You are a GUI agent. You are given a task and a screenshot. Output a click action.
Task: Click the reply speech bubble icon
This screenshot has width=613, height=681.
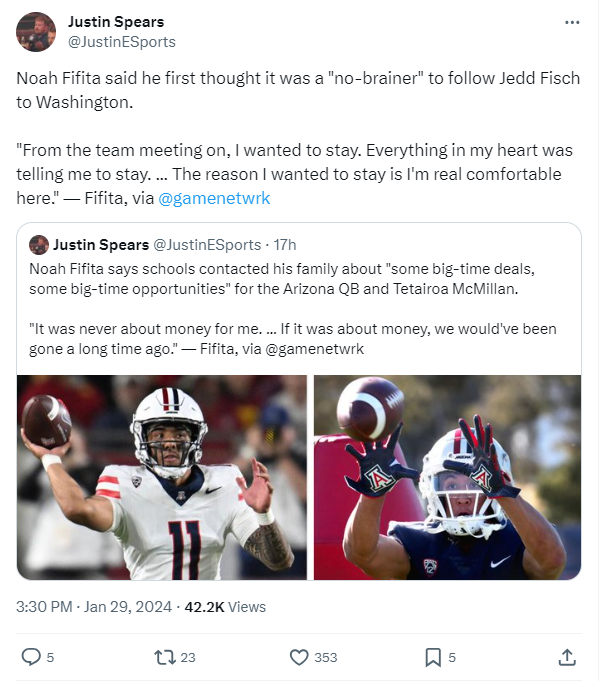pos(31,657)
